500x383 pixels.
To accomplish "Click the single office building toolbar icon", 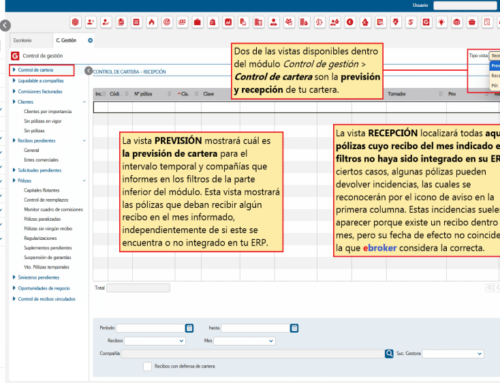I will (258, 22).
